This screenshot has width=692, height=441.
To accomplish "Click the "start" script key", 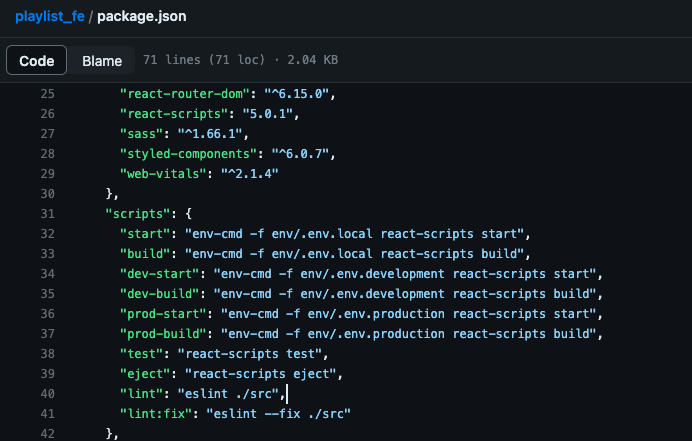I will pos(145,234).
